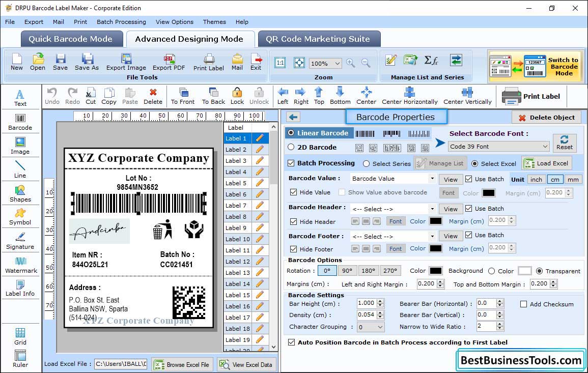
Task: Send object To Back
Action: 213,96
